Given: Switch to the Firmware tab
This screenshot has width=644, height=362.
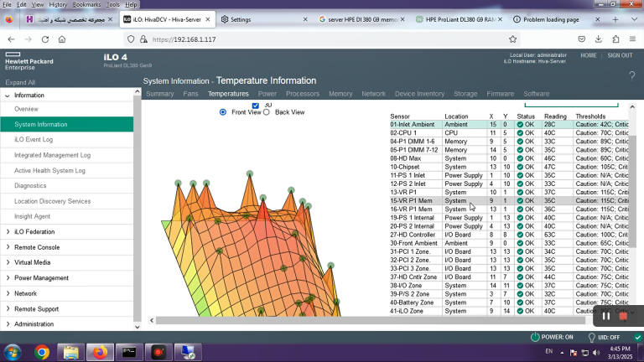Looking at the screenshot, I should [x=501, y=94].
